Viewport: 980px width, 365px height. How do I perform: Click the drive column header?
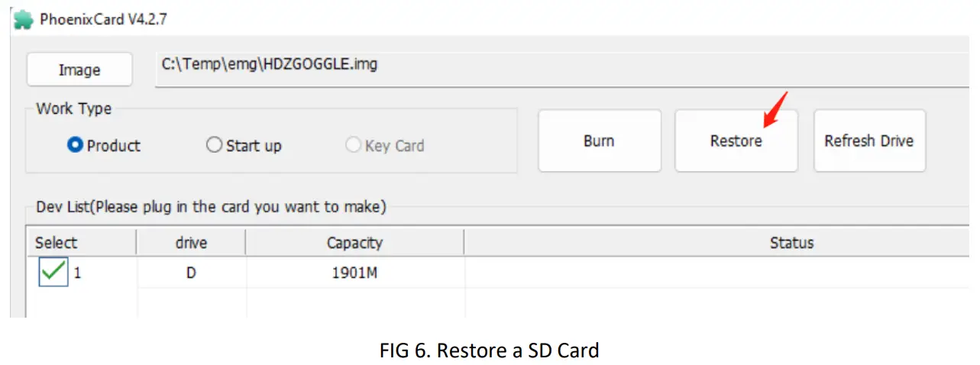coord(191,243)
